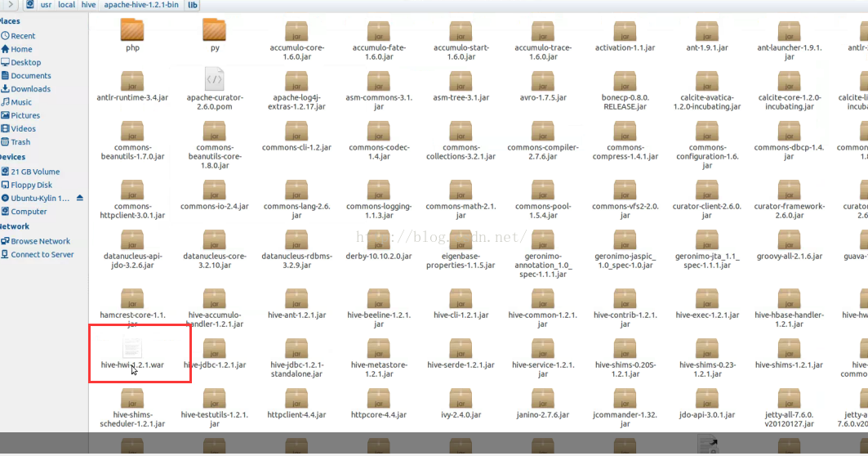Go to hive in path bar
The width and height of the screenshot is (868, 456).
click(88, 4)
